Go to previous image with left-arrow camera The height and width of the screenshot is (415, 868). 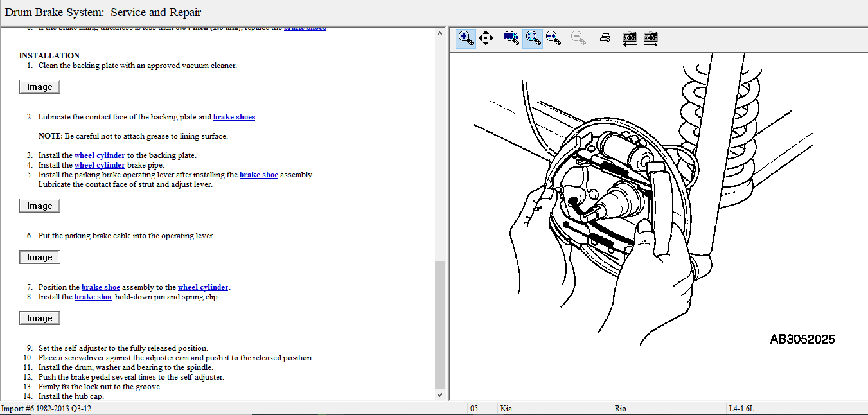pos(630,38)
